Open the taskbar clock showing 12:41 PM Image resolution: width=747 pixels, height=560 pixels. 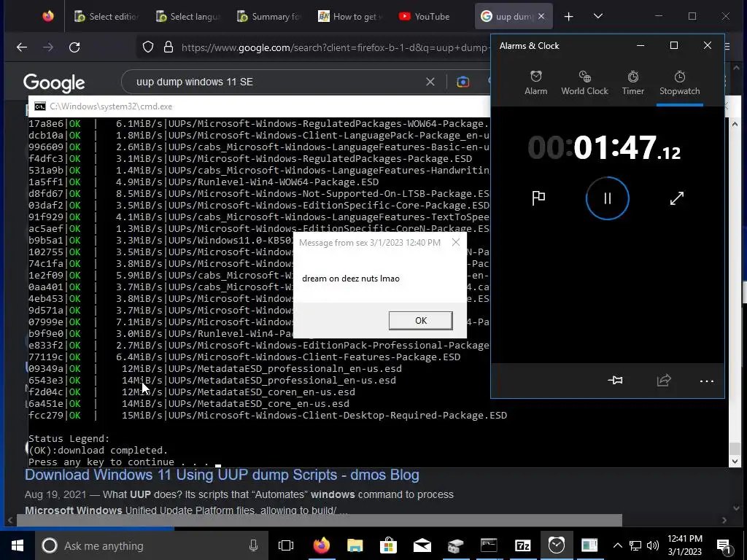pyautogui.click(x=684, y=545)
